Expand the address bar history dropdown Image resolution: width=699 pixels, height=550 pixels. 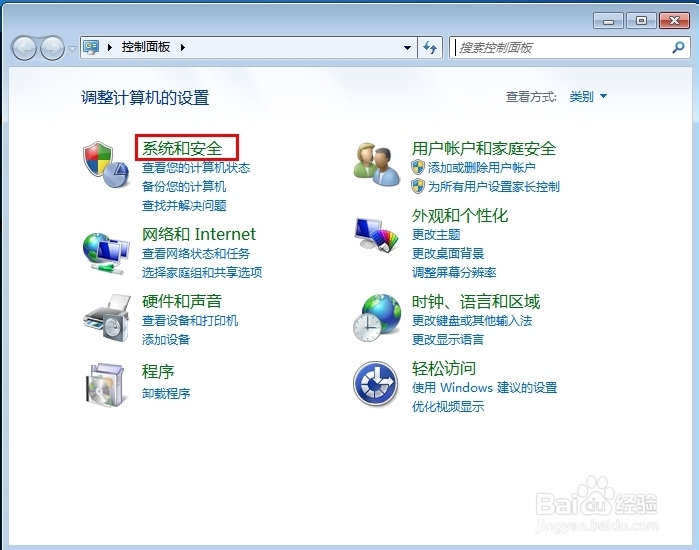(x=407, y=47)
